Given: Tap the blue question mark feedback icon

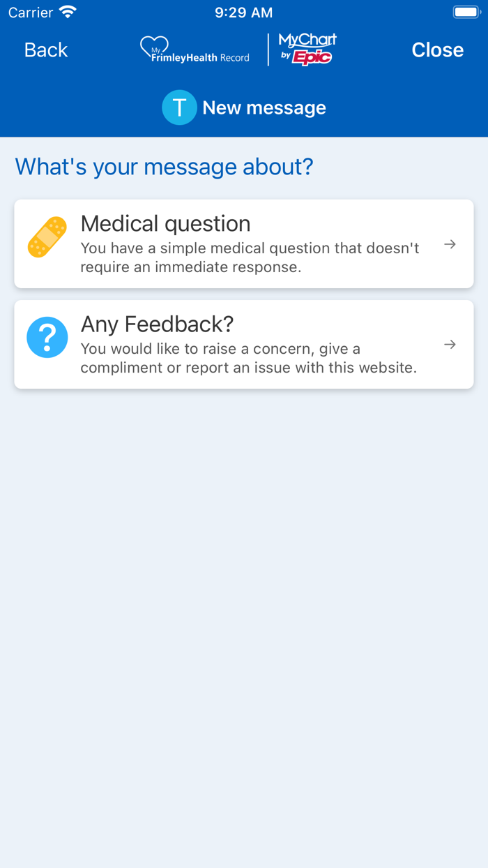Looking at the screenshot, I should click(x=47, y=336).
